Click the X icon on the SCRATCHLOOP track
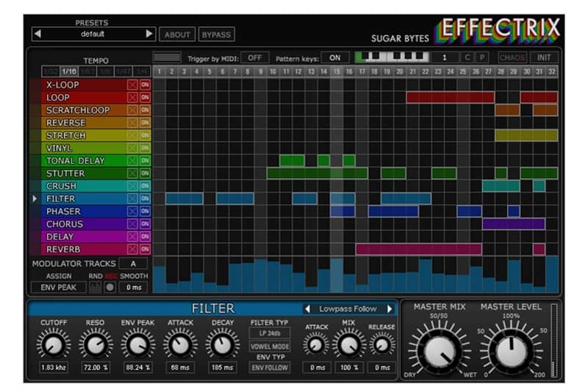 132,110
